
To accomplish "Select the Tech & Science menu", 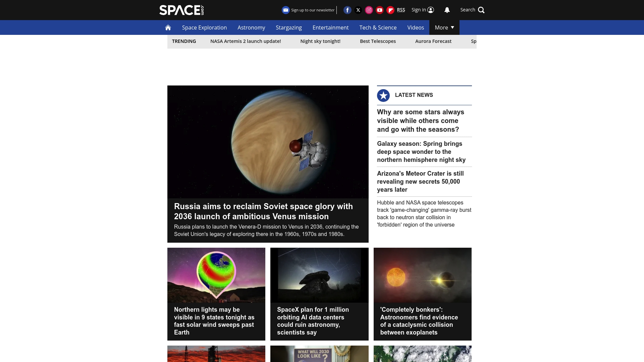I will point(378,28).
